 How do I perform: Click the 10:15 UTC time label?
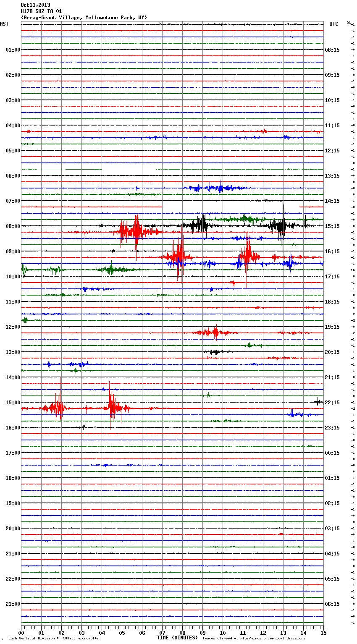(332, 100)
